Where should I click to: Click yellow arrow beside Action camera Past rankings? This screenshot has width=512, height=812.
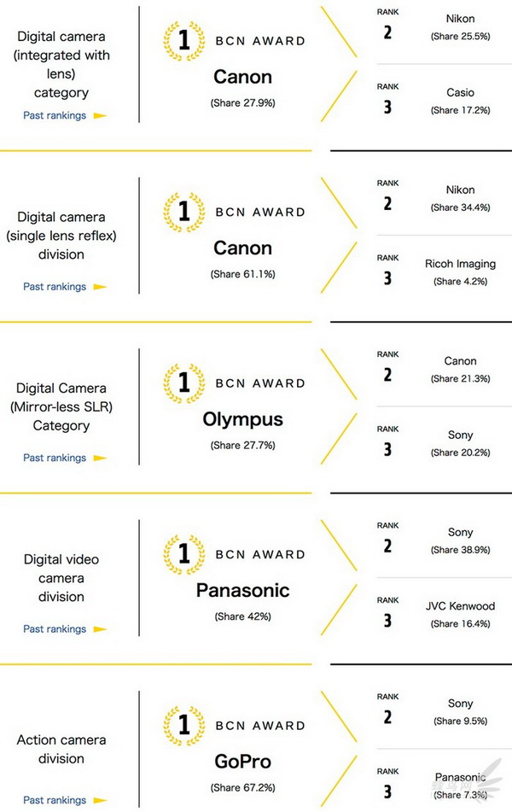pyautogui.click(x=100, y=801)
